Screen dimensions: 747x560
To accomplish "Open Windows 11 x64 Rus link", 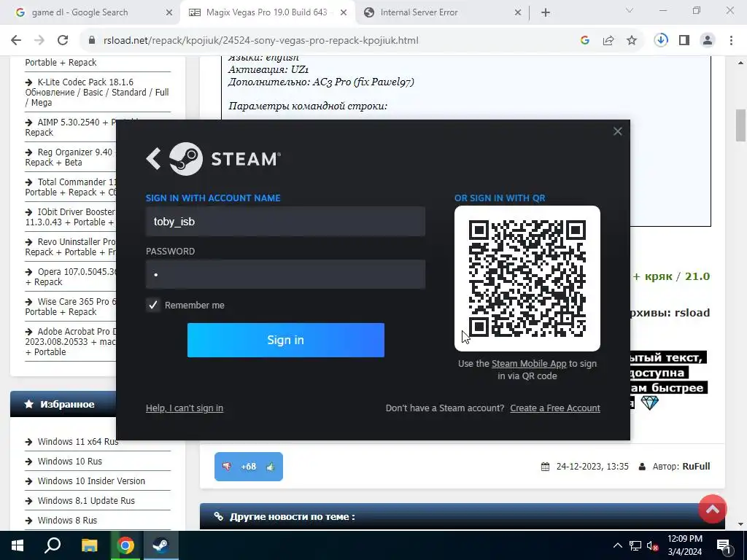I will coord(77,441).
